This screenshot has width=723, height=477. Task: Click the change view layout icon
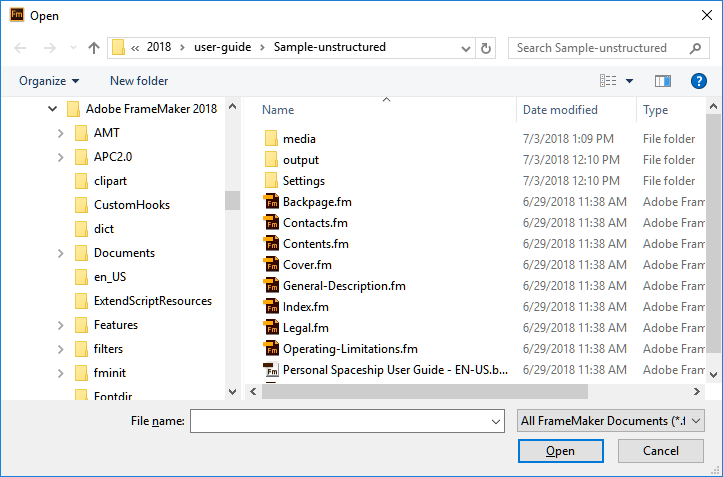click(x=608, y=81)
